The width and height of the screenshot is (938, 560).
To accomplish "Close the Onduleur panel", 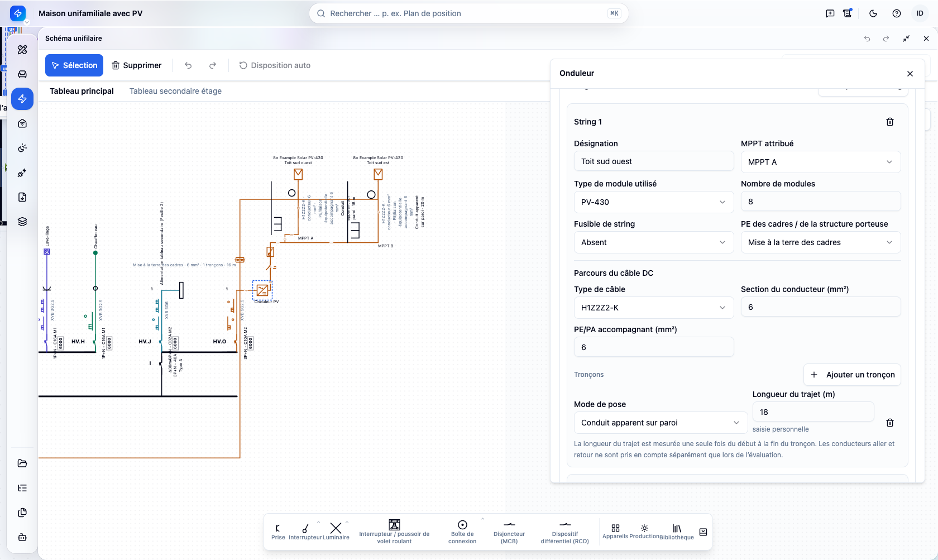I will pyautogui.click(x=910, y=74).
